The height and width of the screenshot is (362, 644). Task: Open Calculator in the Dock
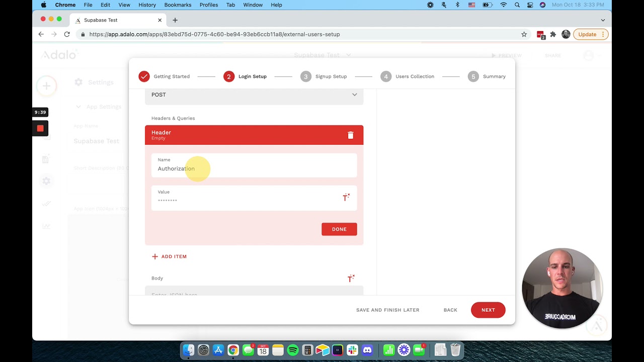pyautogui.click(x=307, y=350)
